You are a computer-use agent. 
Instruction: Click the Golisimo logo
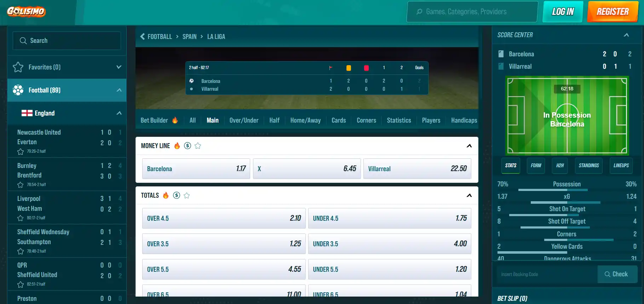27,11
